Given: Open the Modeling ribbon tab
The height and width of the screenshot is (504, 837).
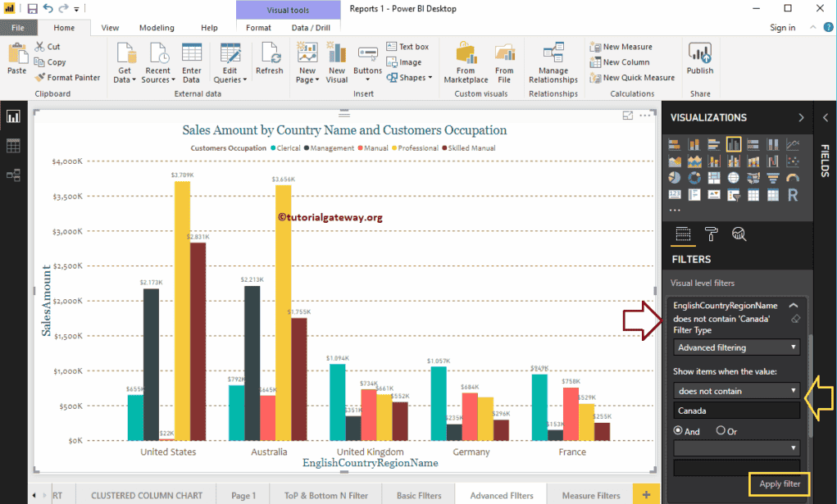Looking at the screenshot, I should pyautogui.click(x=157, y=28).
